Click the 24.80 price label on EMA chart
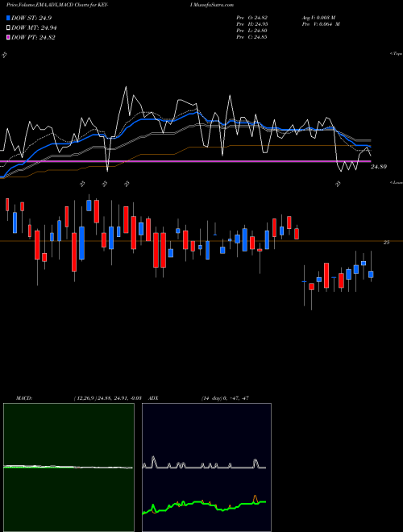The height and width of the screenshot is (532, 403). (379, 167)
